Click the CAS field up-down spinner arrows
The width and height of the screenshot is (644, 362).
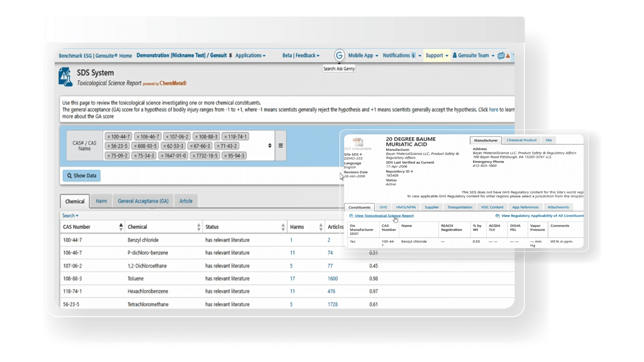click(x=270, y=146)
